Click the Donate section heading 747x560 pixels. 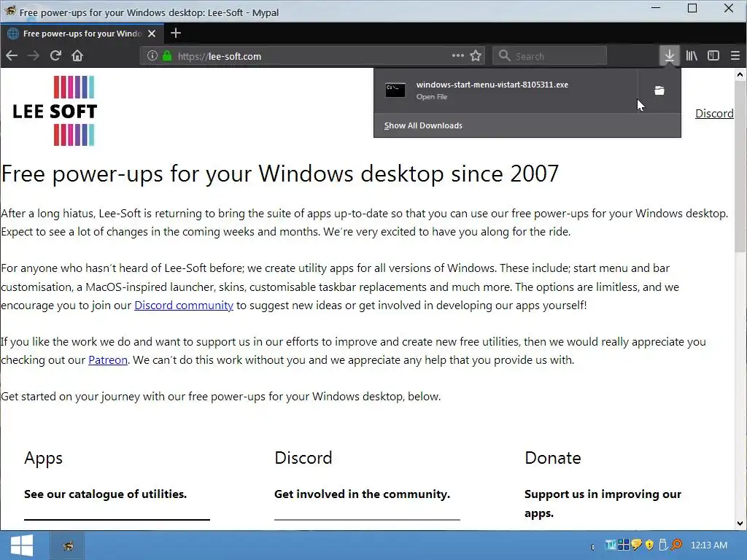point(553,458)
